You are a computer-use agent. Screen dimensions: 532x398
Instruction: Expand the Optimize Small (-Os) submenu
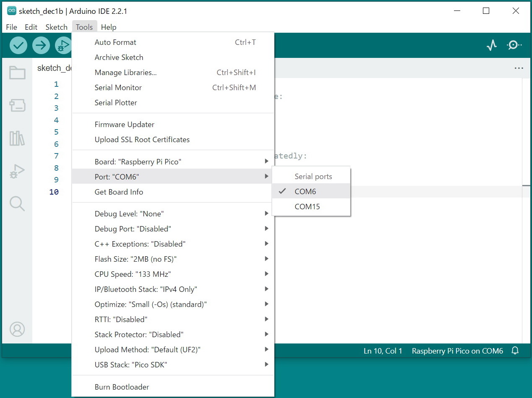(173, 304)
